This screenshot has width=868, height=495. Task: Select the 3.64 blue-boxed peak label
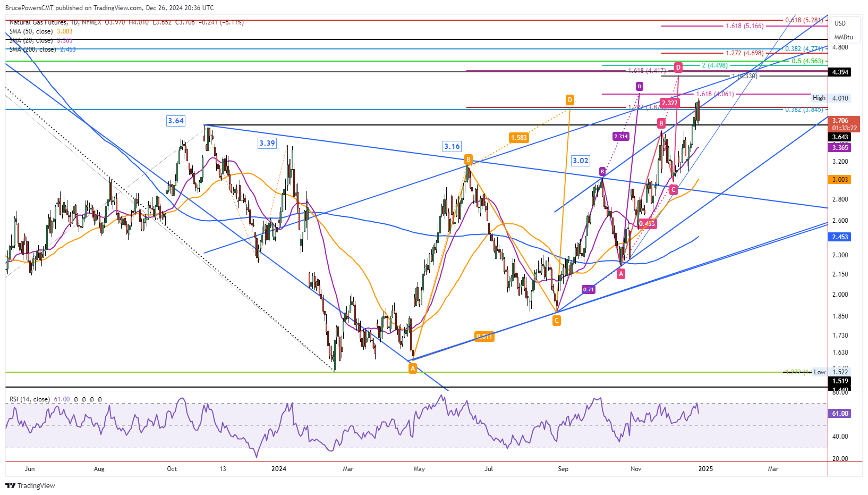pyautogui.click(x=176, y=121)
